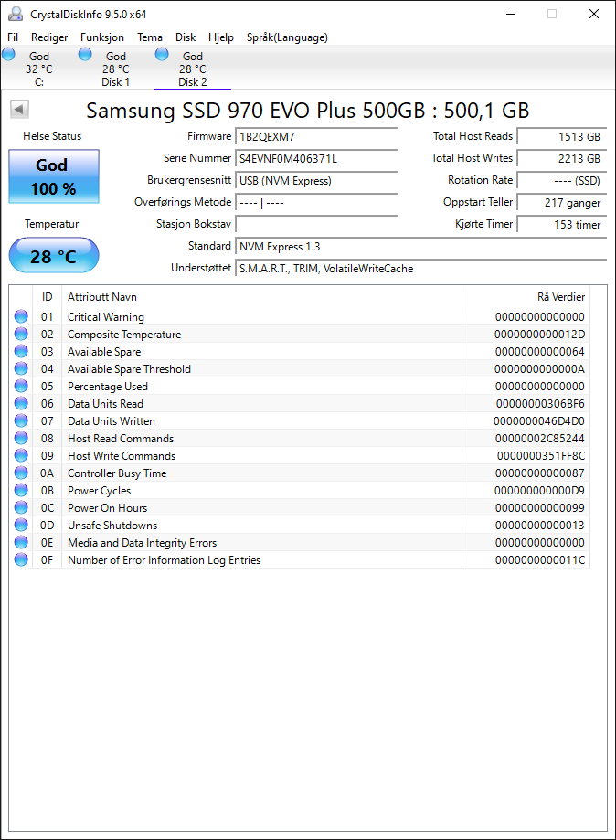Viewport: 616px width, 840px height.
Task: Click the blue status orb for drive C:
Action: [8, 54]
